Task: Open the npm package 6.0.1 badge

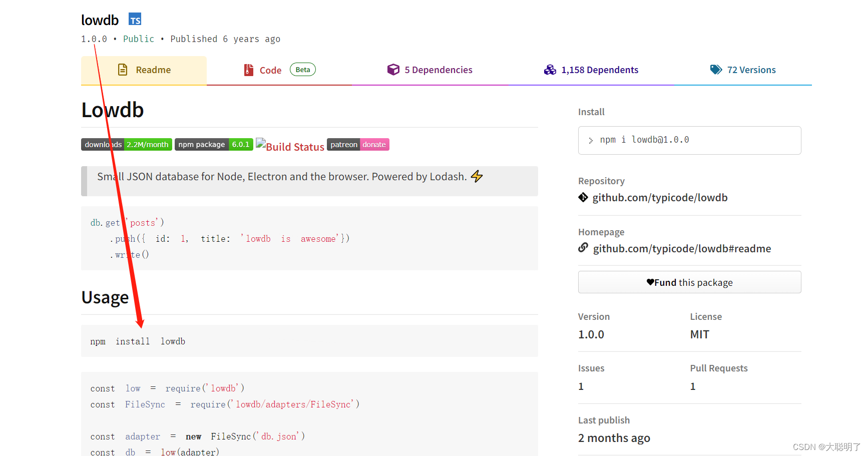Action: (x=214, y=145)
